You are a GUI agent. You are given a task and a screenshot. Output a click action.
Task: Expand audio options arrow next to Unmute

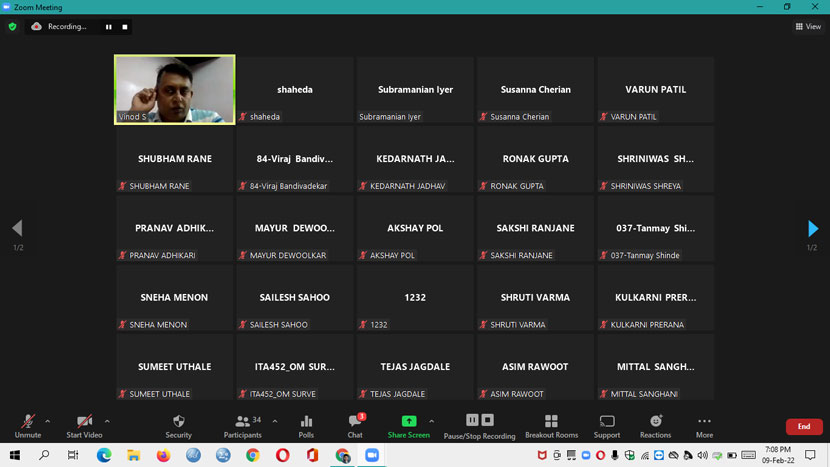47,421
